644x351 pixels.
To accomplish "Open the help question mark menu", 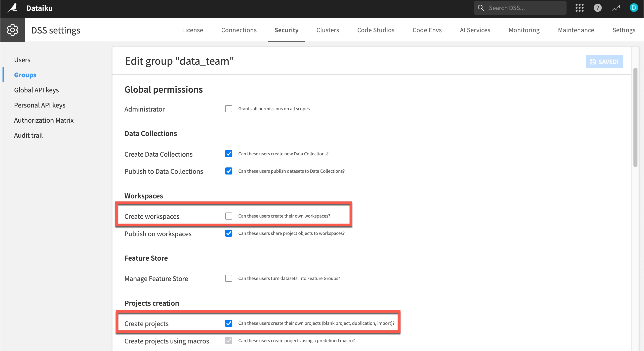I will [597, 8].
